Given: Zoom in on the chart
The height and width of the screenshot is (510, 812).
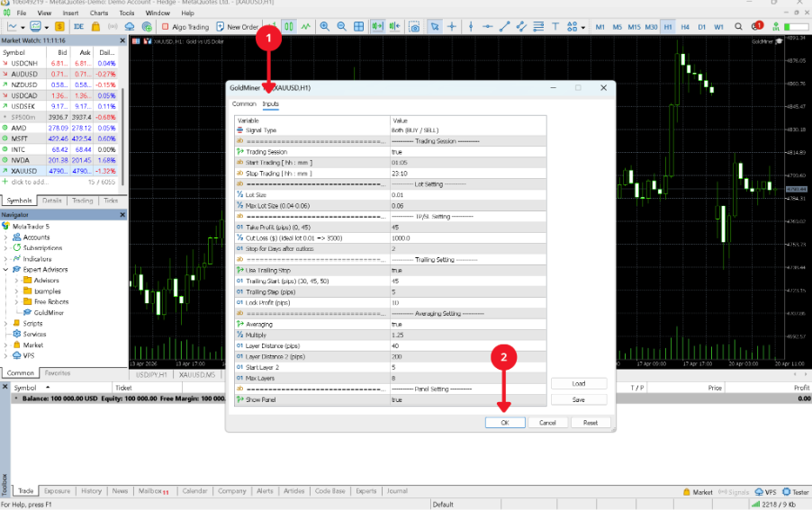Looking at the screenshot, I should (x=323, y=27).
